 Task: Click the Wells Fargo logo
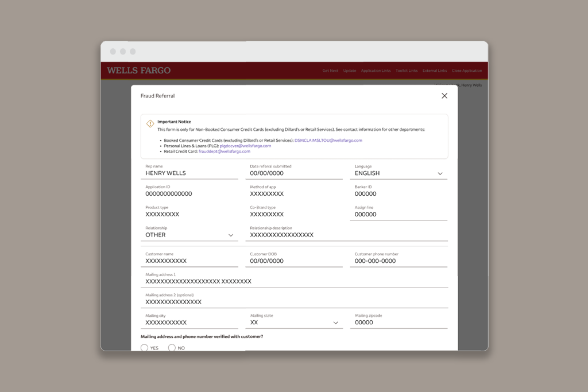(x=139, y=71)
